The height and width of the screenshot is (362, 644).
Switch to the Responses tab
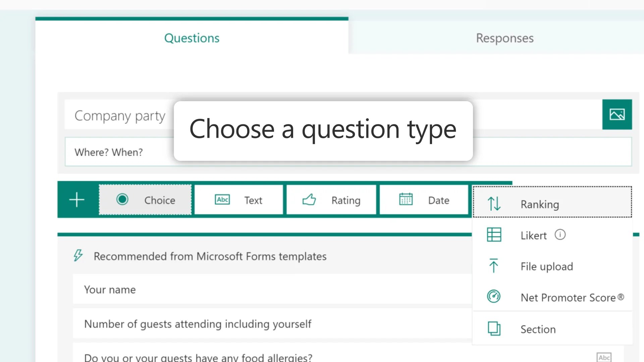coord(504,38)
